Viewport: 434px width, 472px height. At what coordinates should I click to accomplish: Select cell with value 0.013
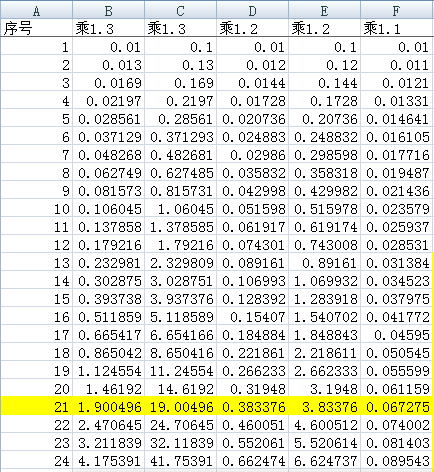108,65
